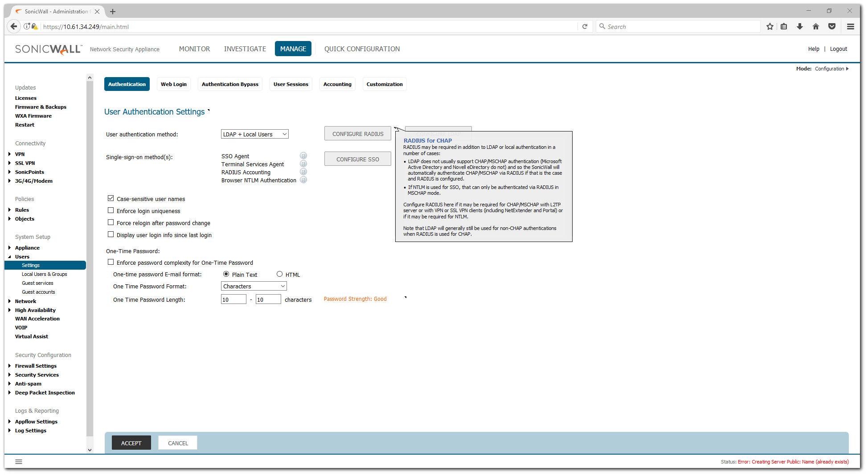
Task: Open the Web Login tab
Action: [174, 84]
